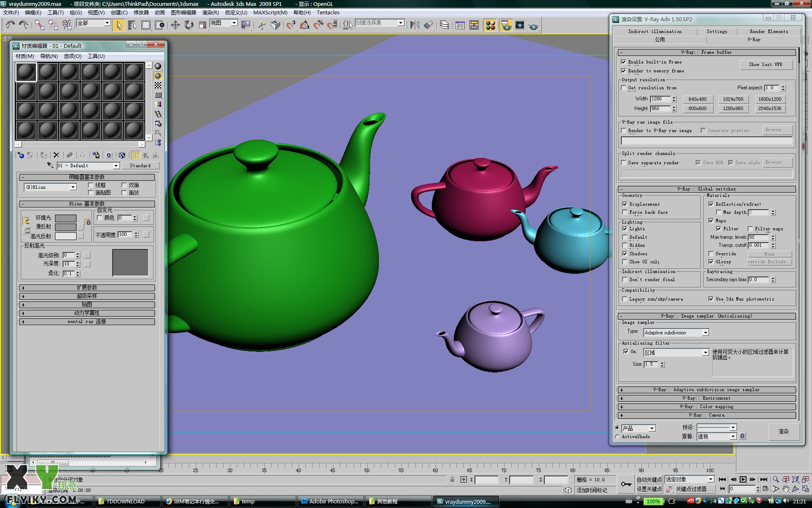The image size is (812, 508).
Task: Enable the 双面 two-sided checkbox
Action: coord(124,185)
